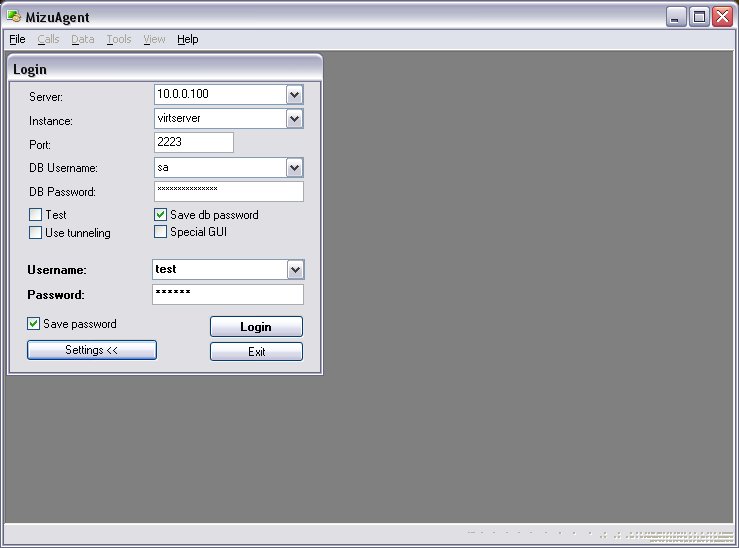Click the Port field showing 2223
This screenshot has width=739, height=548.
point(194,142)
